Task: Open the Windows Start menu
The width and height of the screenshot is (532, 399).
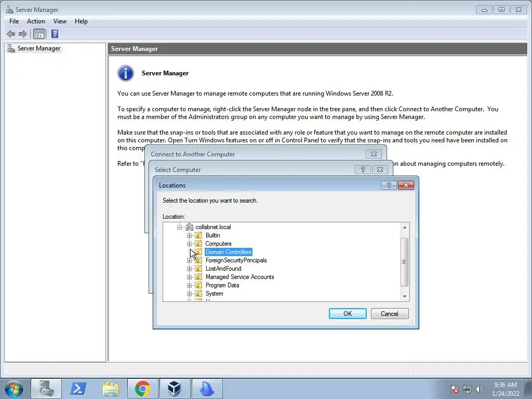Action: click(x=14, y=389)
